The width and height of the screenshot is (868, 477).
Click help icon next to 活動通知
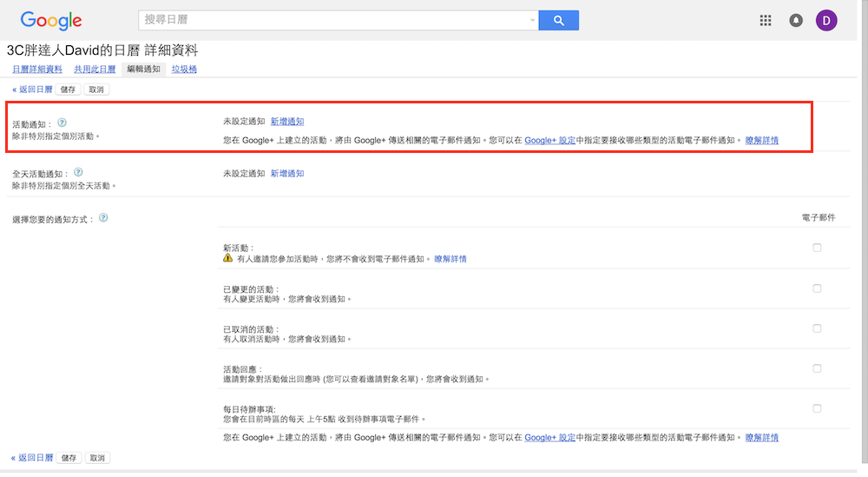(x=62, y=123)
